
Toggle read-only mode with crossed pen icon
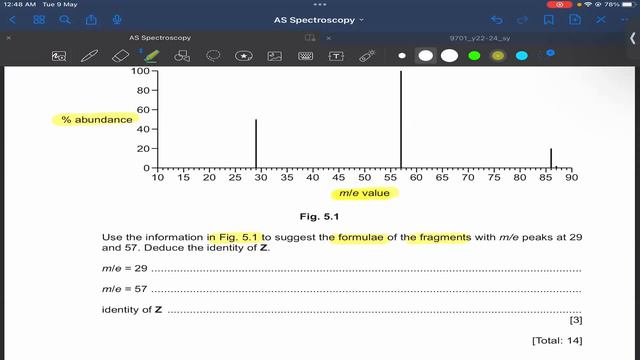coord(601,20)
